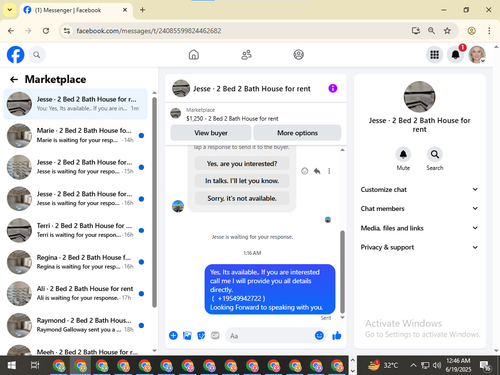Switch to the Messenger Facebook tab

coord(76,10)
